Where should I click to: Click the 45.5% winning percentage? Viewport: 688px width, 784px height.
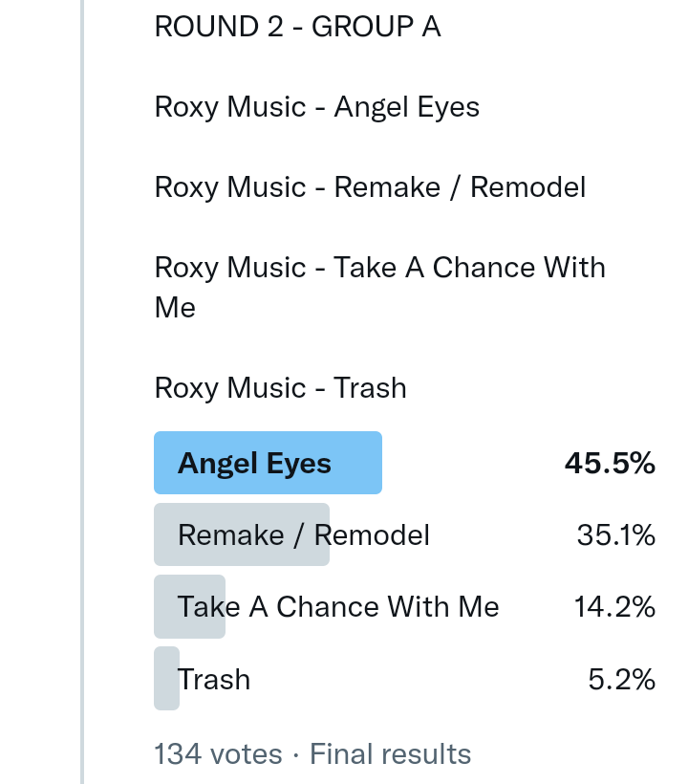tap(610, 464)
